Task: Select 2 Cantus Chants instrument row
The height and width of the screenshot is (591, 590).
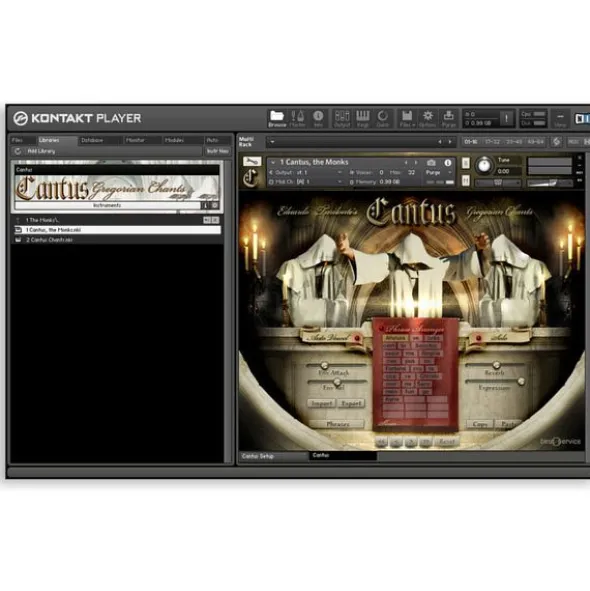Action: point(116,240)
